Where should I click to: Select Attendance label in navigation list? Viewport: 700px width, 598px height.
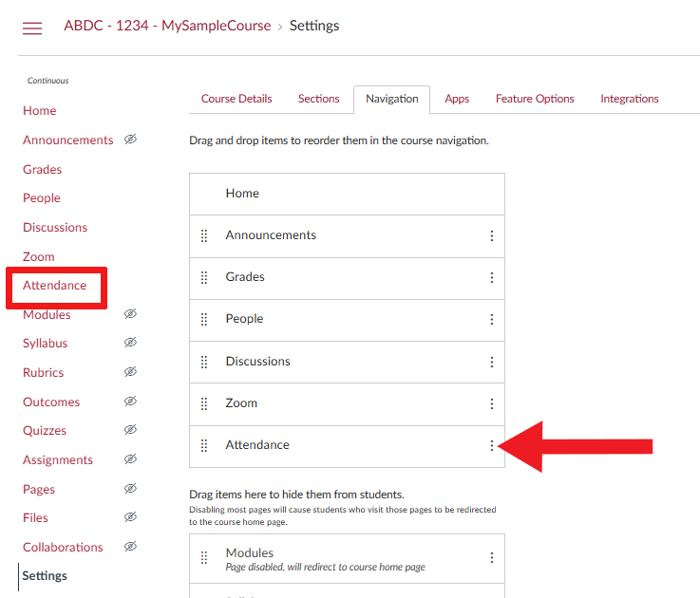[x=257, y=445]
